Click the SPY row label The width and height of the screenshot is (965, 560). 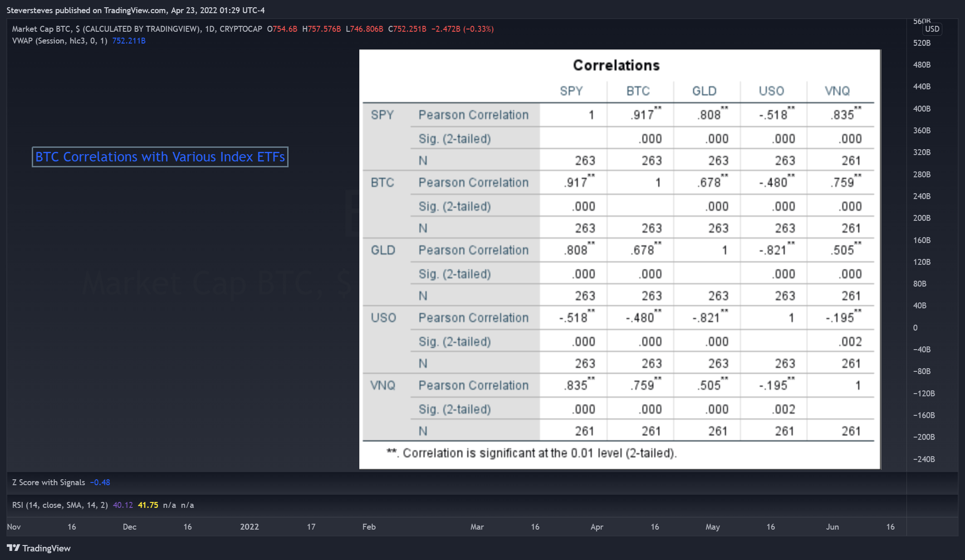pos(382,115)
